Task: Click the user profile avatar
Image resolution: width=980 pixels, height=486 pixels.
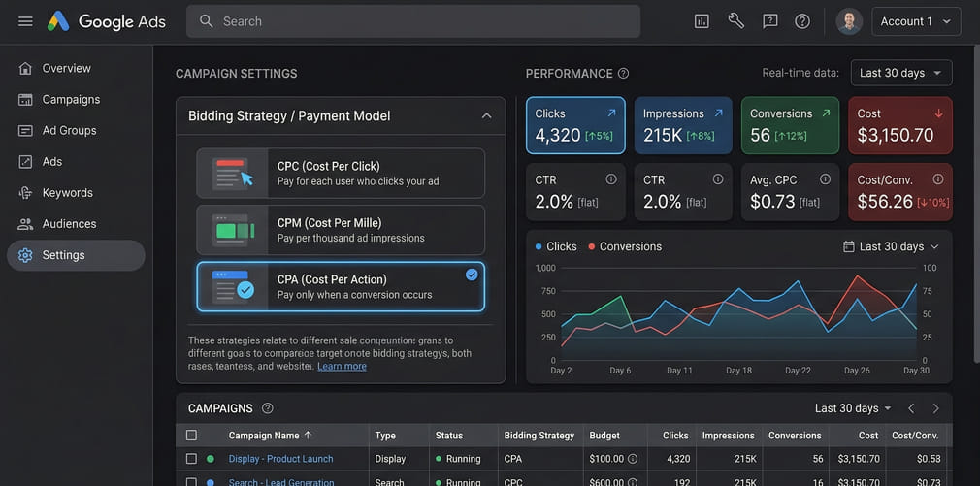Action: [849, 21]
